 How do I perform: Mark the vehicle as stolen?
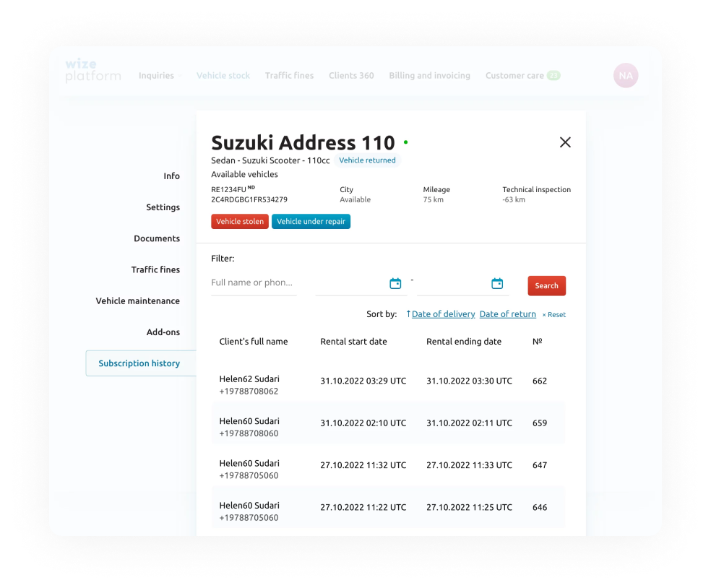[240, 221]
